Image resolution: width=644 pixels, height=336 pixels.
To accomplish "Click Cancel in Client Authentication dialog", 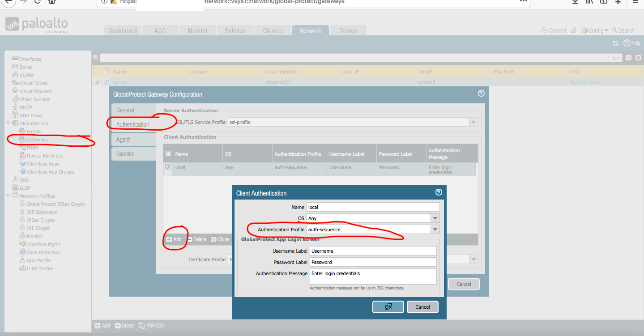I will [422, 307].
